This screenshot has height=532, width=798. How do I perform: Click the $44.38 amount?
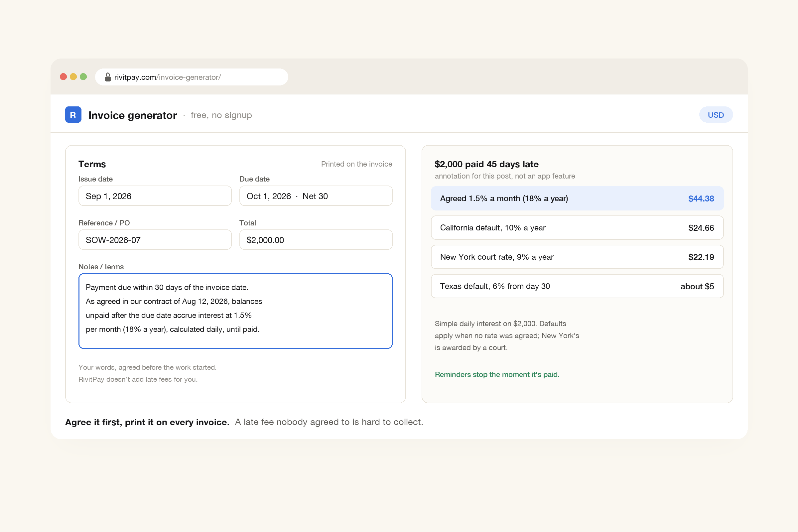[x=701, y=199]
